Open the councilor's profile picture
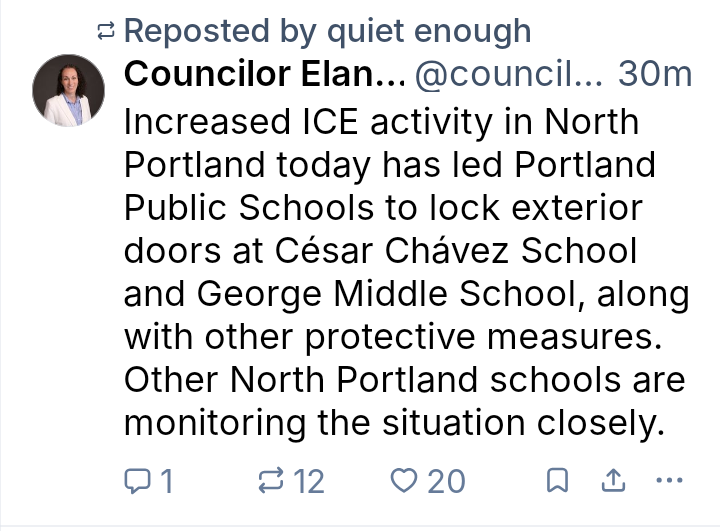 69,90
